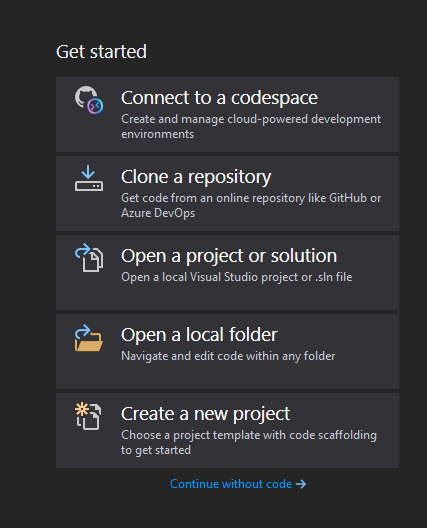Click the blue down arrow above the drive
The image size is (427, 528).
click(x=88, y=172)
